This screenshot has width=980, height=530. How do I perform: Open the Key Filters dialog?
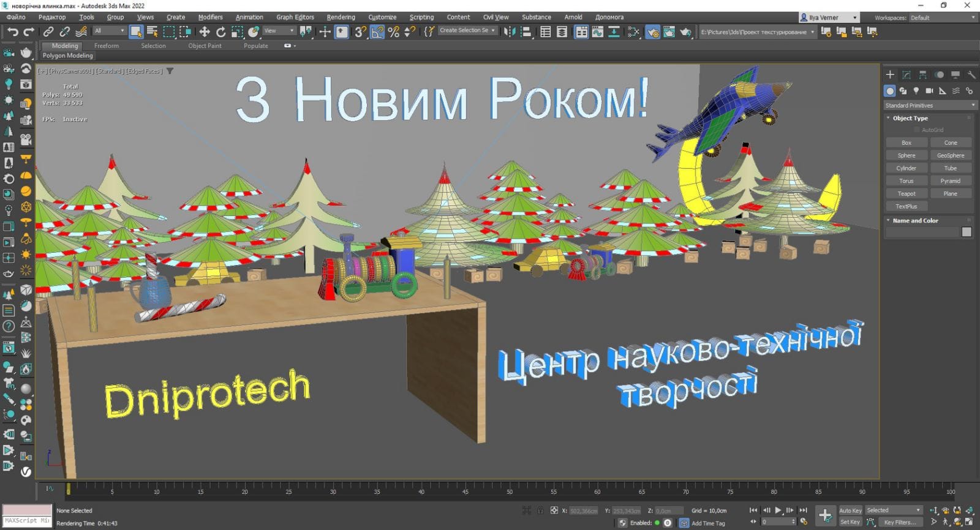pyautogui.click(x=900, y=522)
